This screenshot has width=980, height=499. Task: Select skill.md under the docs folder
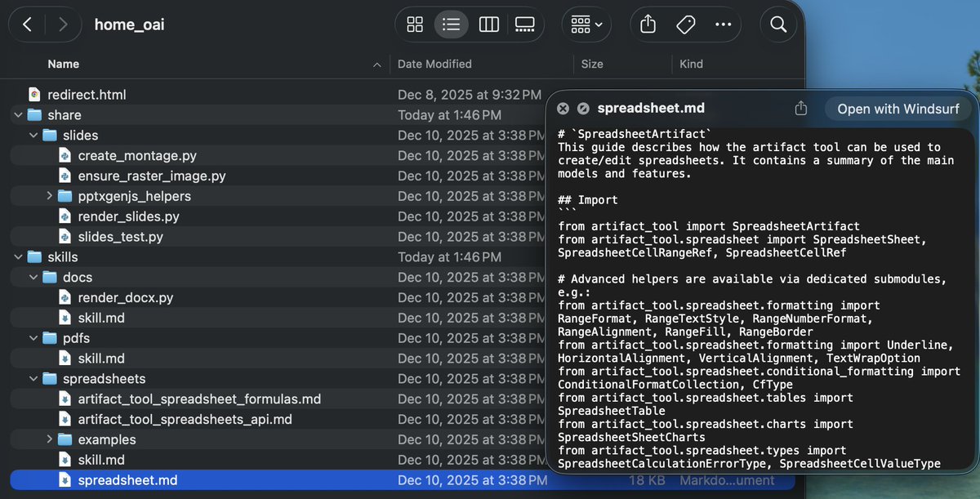pos(101,318)
